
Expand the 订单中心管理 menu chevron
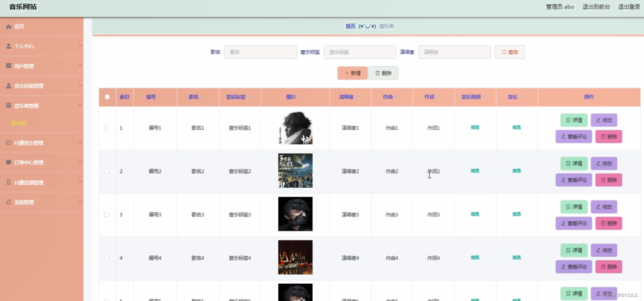click(x=80, y=162)
